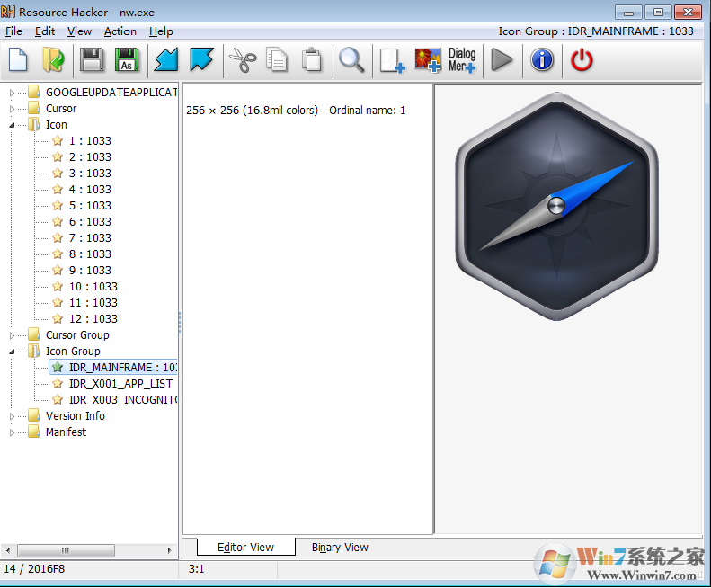This screenshot has width=711, height=588.
Task: Expand the Version Info tree node
Action: 12,416
